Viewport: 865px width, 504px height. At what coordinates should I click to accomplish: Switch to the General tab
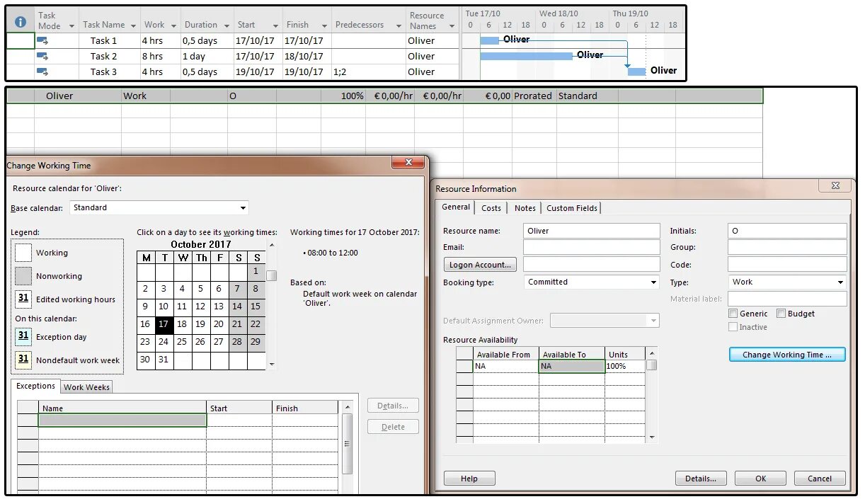point(456,207)
